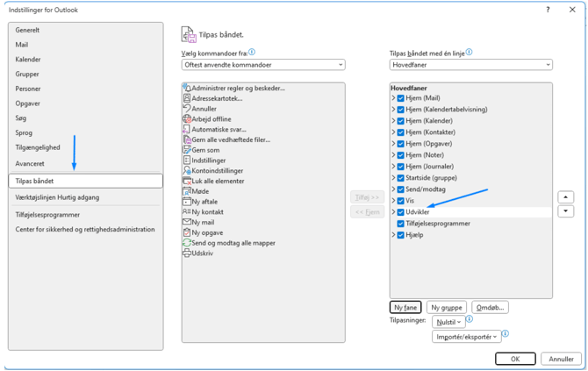Select the Arbejd offline icon
The width and height of the screenshot is (588, 371).
(x=187, y=119)
